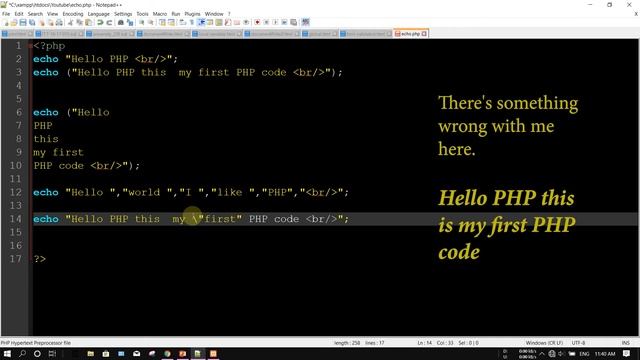Click the New file toolbar icon

tap(6, 22)
